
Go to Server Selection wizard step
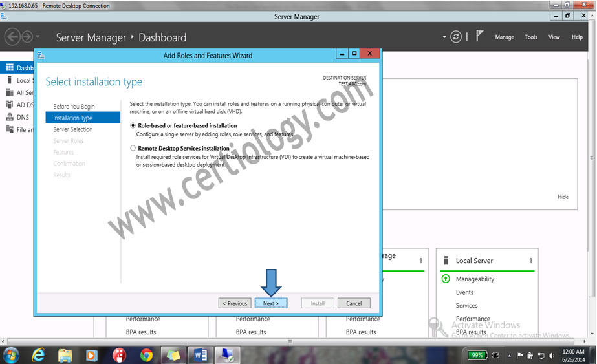click(x=72, y=129)
